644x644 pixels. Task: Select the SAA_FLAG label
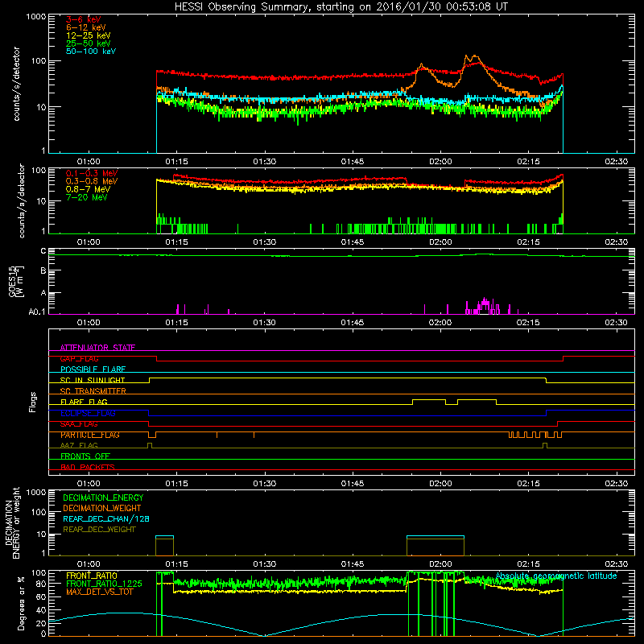tap(79, 424)
